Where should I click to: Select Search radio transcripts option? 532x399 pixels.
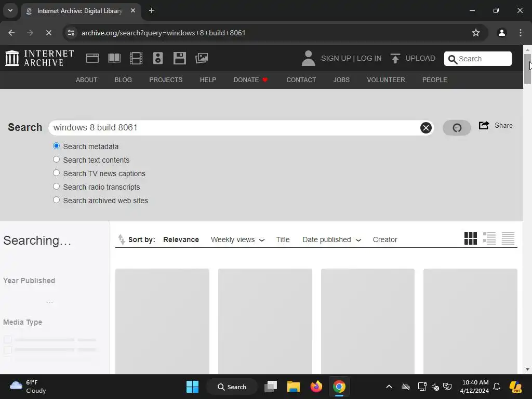pyautogui.click(x=56, y=187)
